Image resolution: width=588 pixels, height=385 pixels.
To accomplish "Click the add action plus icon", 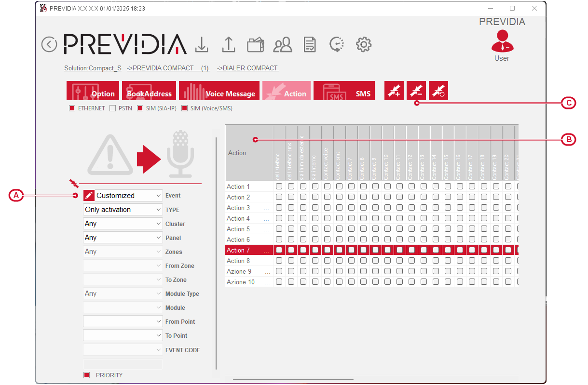I will 394,91.
